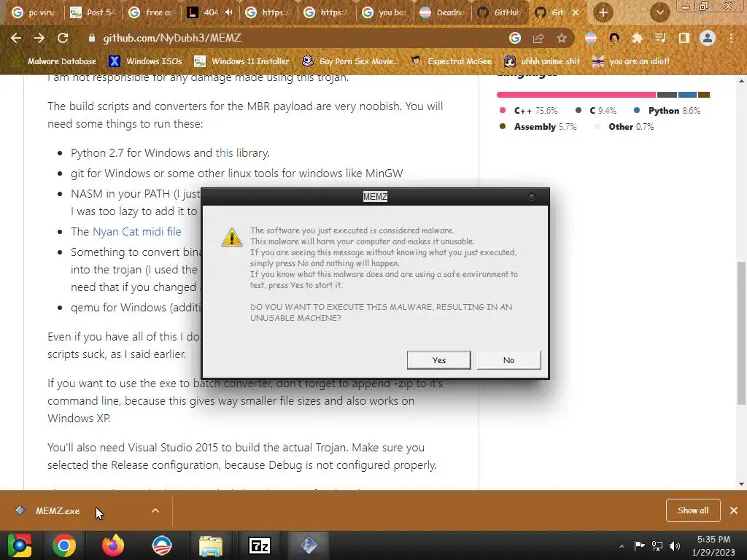This screenshot has height=560, width=747.
Task: Click the warning icon in MEMZ dialog
Action: pyautogui.click(x=232, y=237)
